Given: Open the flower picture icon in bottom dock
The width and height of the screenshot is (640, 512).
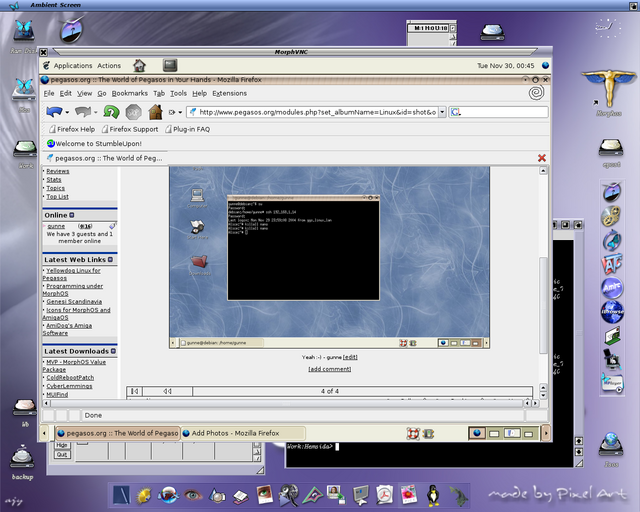Looking at the screenshot, I should (x=409, y=495).
